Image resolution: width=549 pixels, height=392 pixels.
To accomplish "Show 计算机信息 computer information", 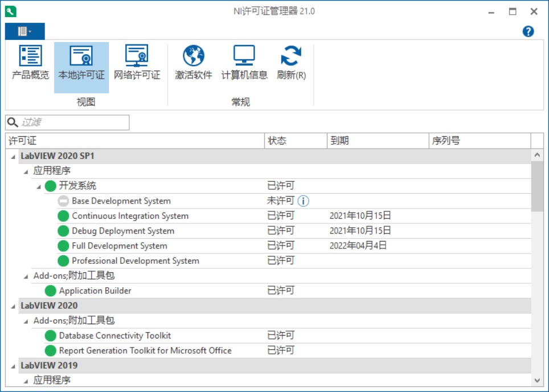I will point(244,63).
